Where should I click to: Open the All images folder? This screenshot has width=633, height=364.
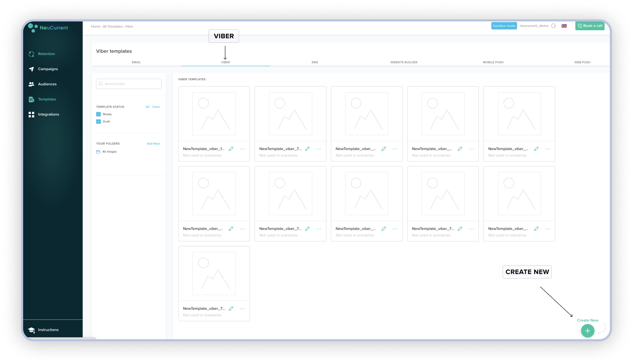(106, 152)
